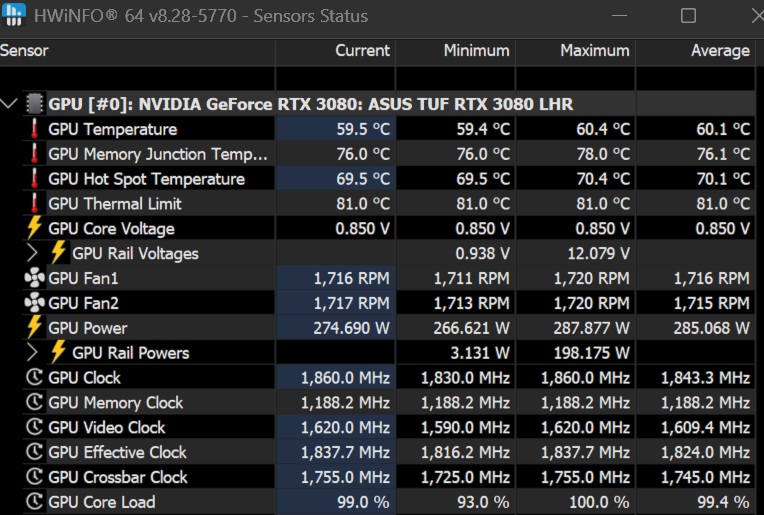Image resolution: width=764 pixels, height=515 pixels.
Task: Click lightning bolt icon next to GPU Core Voltage
Action: (x=34, y=228)
